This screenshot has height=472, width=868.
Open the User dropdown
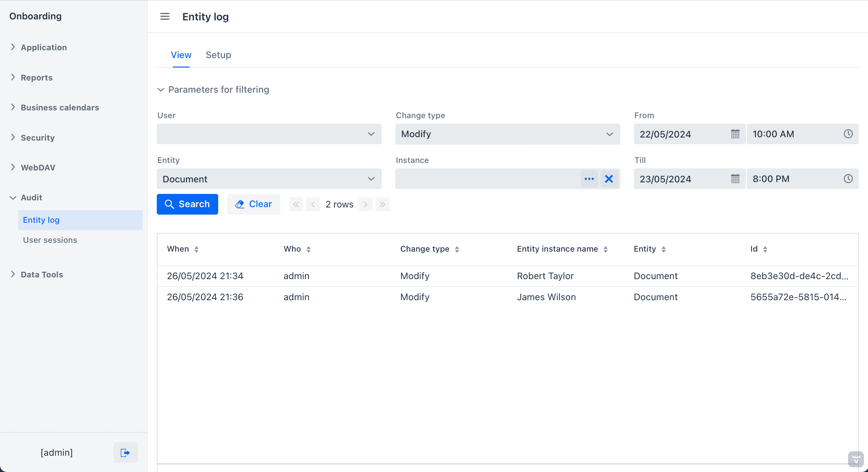coord(269,134)
